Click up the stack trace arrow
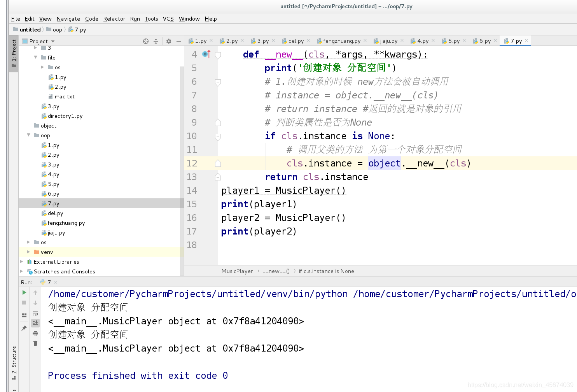The height and width of the screenshot is (392, 577). click(35, 292)
